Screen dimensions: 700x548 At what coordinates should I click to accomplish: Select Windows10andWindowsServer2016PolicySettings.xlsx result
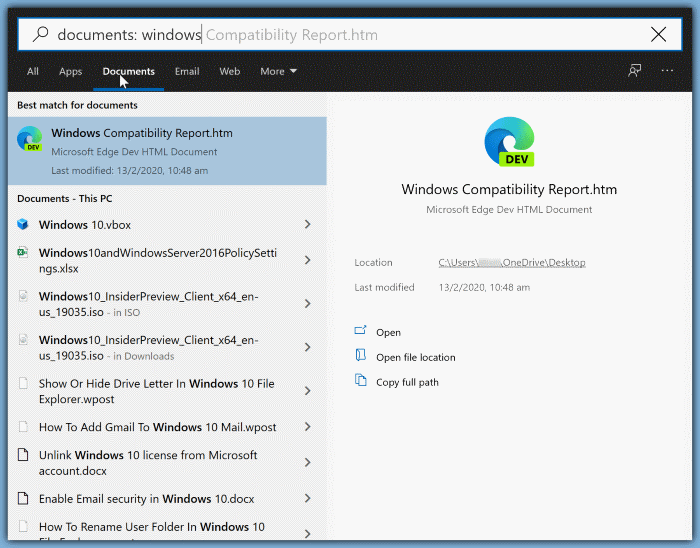coord(167,260)
